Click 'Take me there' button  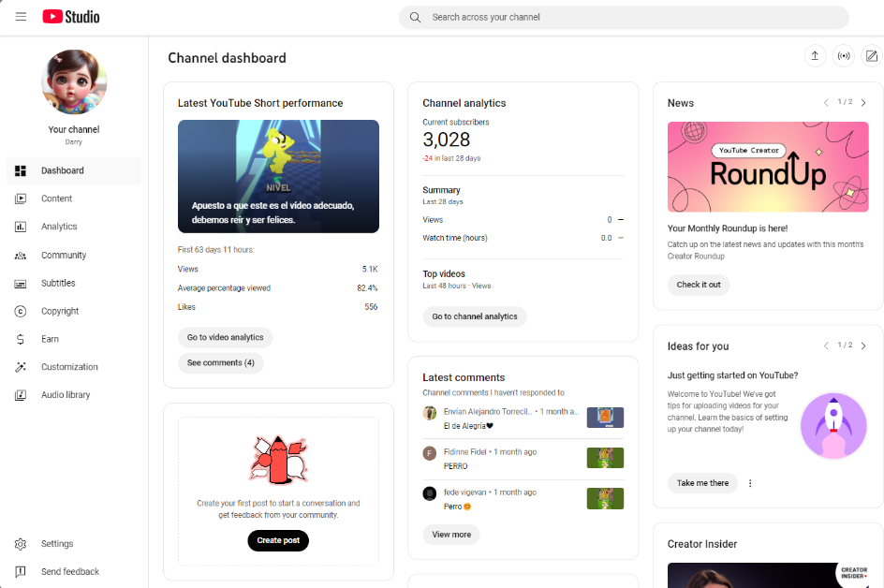click(x=702, y=483)
